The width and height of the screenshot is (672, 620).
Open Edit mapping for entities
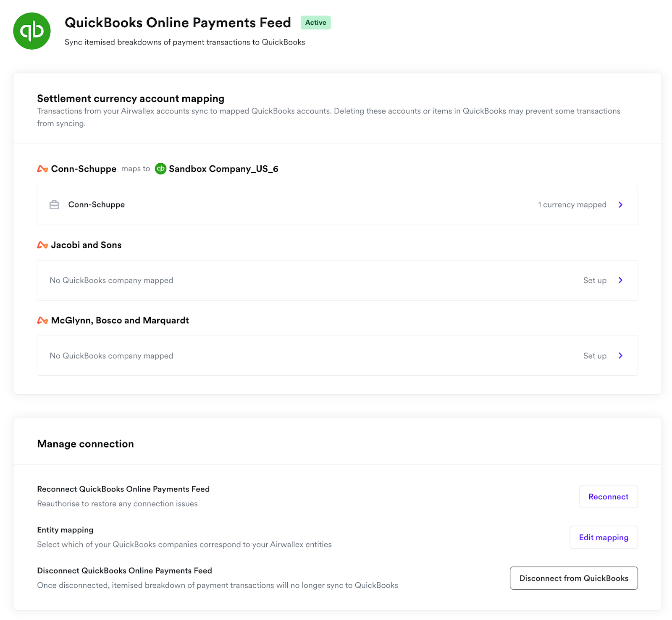click(x=603, y=537)
